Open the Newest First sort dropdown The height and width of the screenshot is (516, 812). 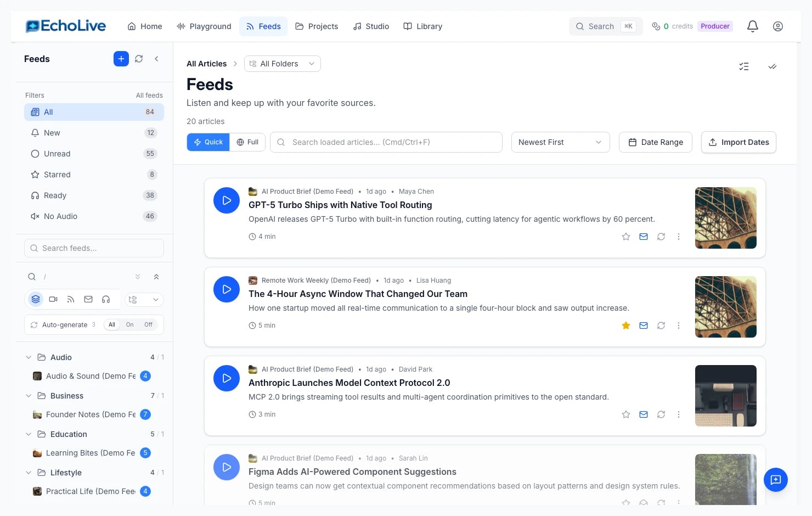560,142
